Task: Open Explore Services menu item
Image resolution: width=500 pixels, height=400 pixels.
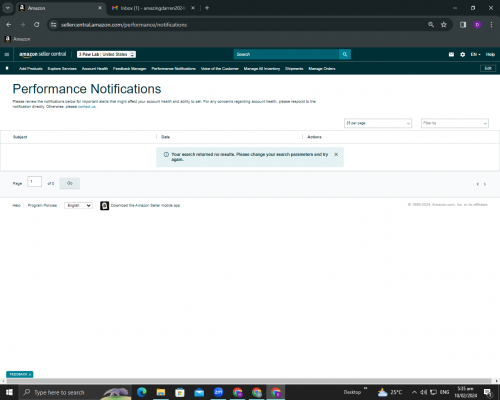Action: [x=62, y=69]
